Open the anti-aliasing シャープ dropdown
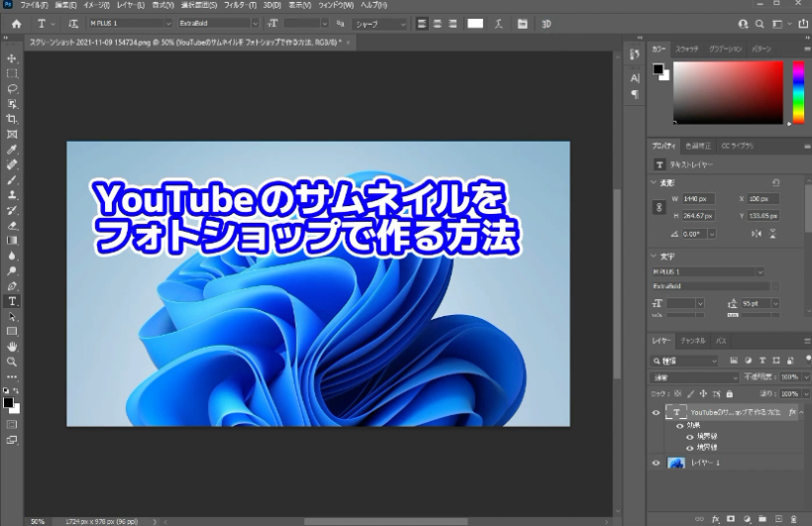Screen dimensions: 812x526 (380, 24)
